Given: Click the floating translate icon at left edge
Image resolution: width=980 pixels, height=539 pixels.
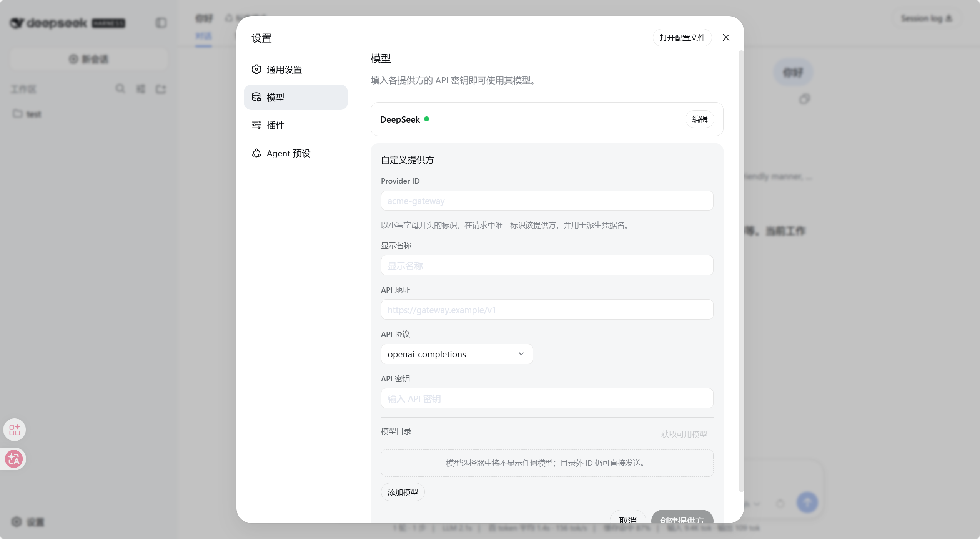Looking at the screenshot, I should [14, 459].
